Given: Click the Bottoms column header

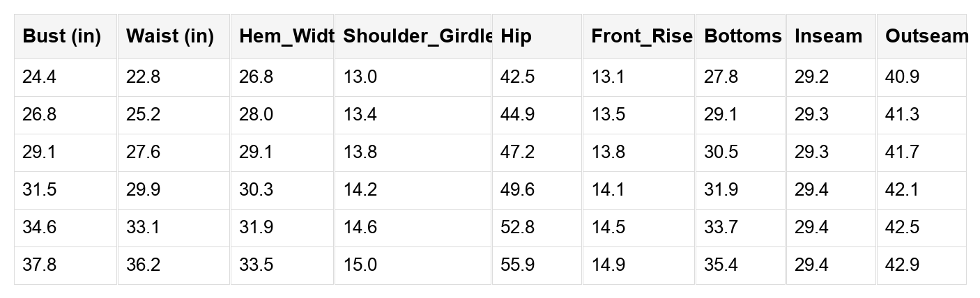Looking at the screenshot, I should (x=740, y=36).
